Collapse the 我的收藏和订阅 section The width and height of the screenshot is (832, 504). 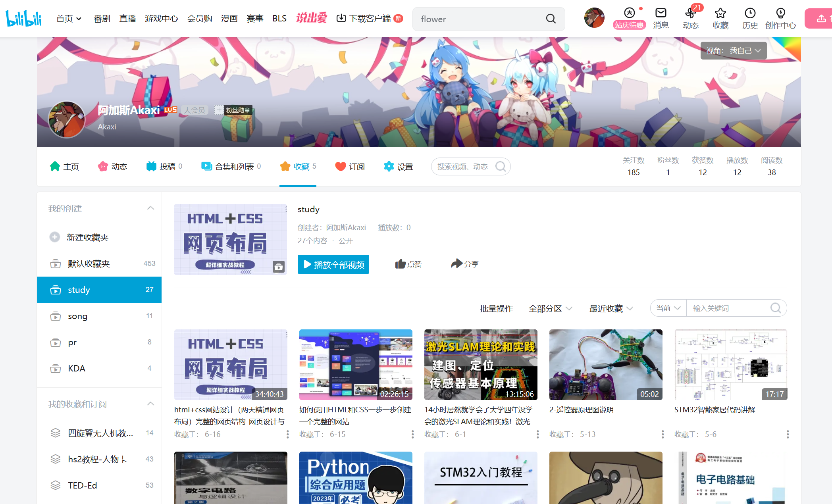[150, 404]
